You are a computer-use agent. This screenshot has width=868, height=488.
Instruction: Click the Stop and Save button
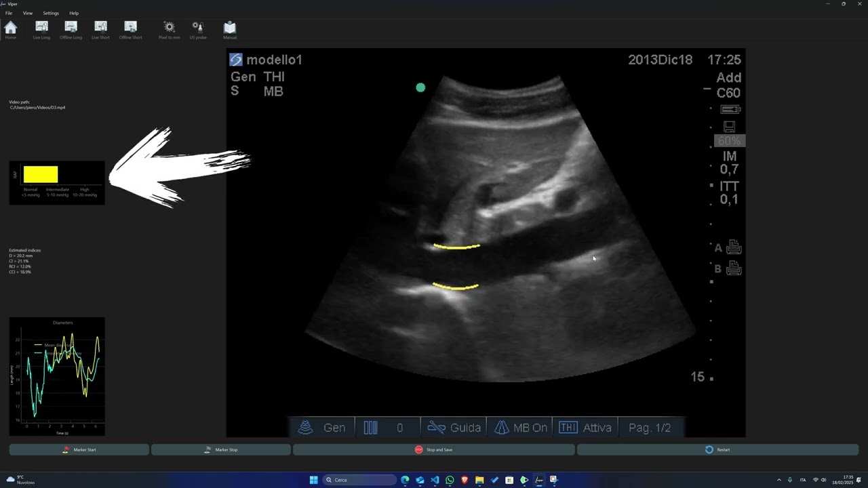click(433, 449)
